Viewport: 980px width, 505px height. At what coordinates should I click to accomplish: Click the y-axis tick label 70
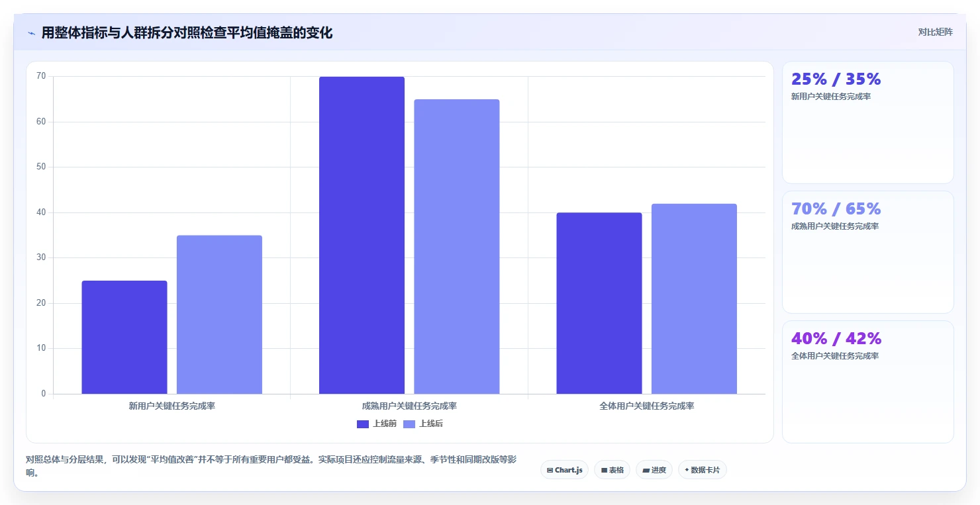(41, 76)
